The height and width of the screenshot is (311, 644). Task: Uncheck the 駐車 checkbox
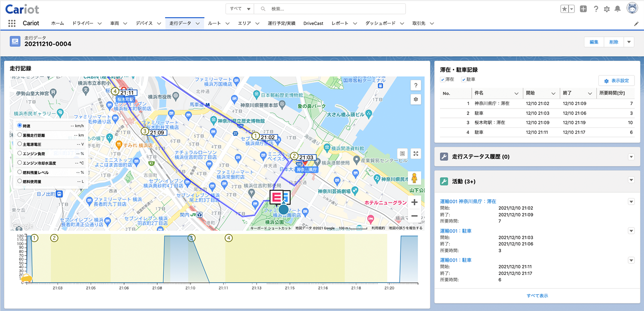tap(464, 80)
